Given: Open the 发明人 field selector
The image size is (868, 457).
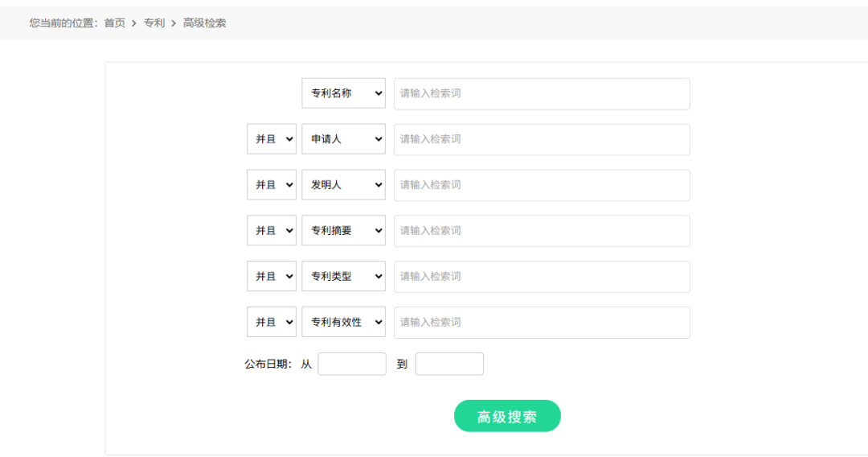Looking at the screenshot, I should [343, 185].
